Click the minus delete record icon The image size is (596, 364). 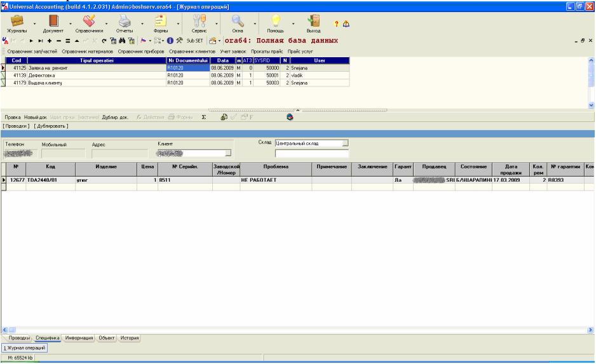[x=58, y=41]
